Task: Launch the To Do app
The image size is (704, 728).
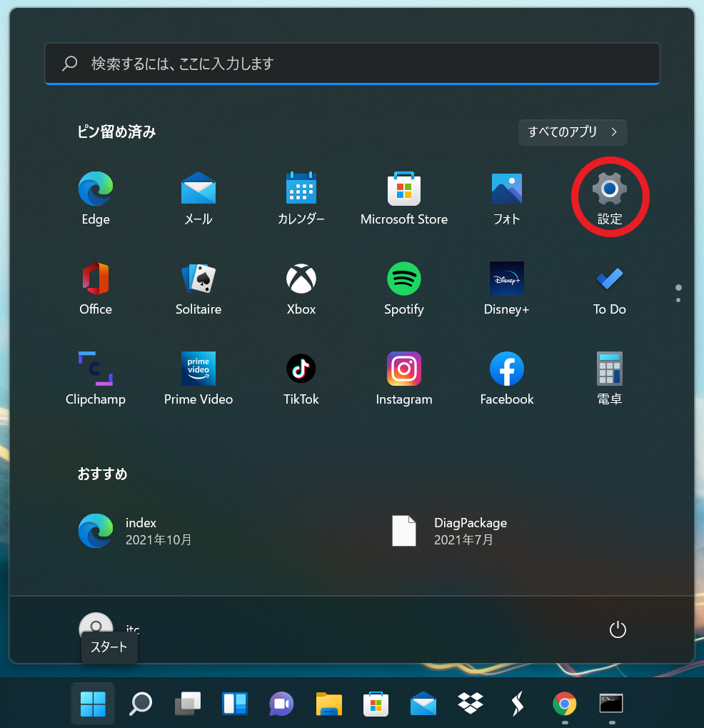Action: coord(609,288)
